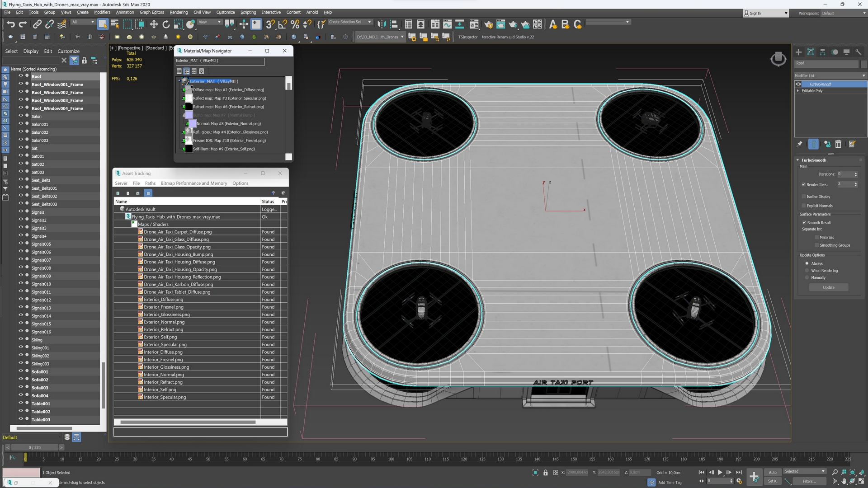Collapse the TurboSmooth rollout
Viewport: 868px width, 488px height.
pos(797,160)
